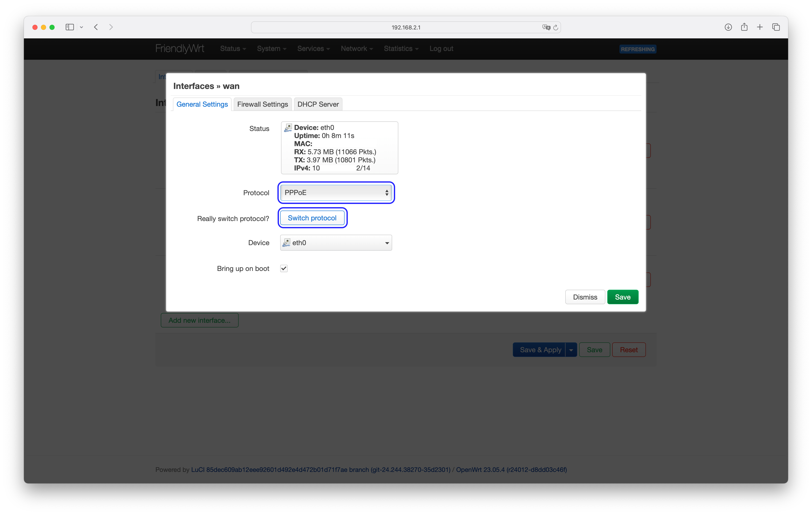Go back with the browser back arrow
This screenshot has height=515, width=812.
point(96,27)
